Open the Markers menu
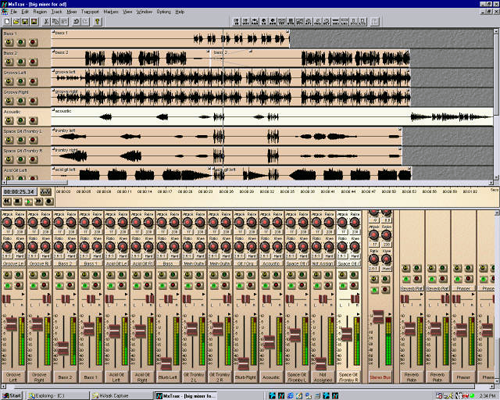Screen dimensions: 500x400 tap(111, 12)
